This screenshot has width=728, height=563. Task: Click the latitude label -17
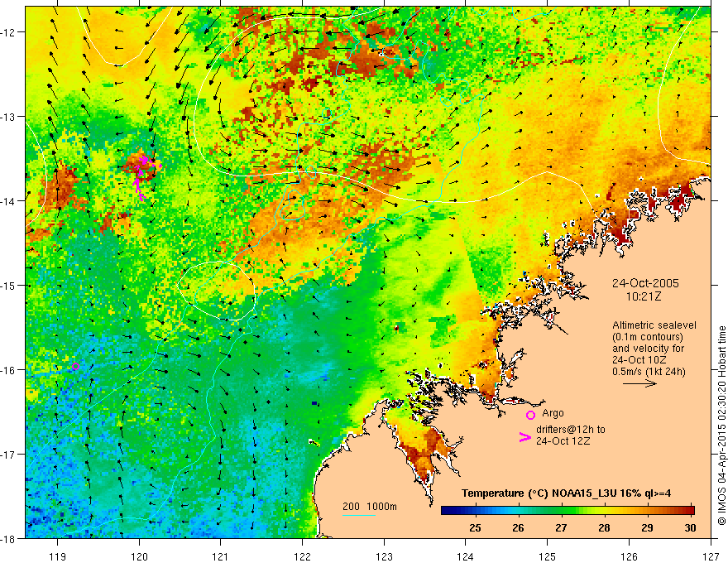[x=8, y=454]
